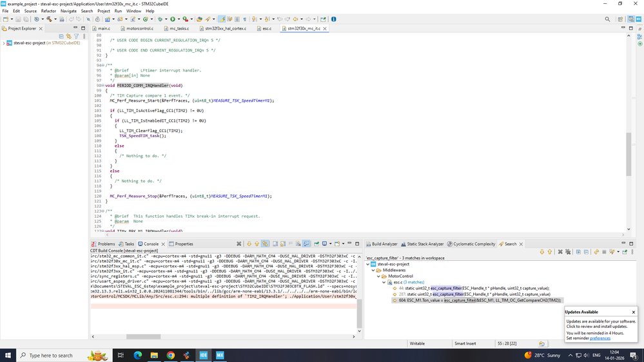
Task: Open the Navigate menu
Action: [68, 11]
